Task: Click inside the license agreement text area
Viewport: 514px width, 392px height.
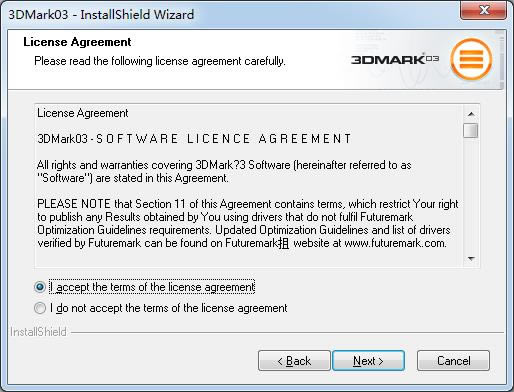Action: (248, 185)
